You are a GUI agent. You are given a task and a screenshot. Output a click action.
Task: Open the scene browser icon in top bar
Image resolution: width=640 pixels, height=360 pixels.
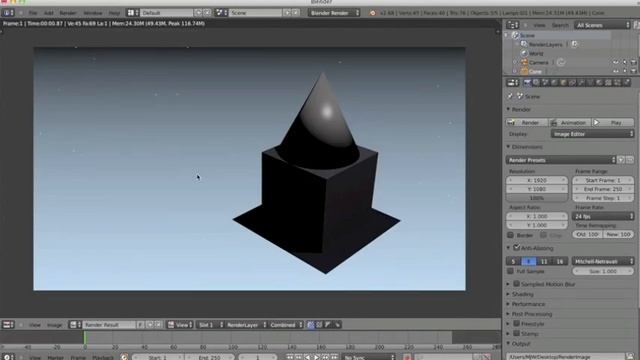[x=221, y=13]
